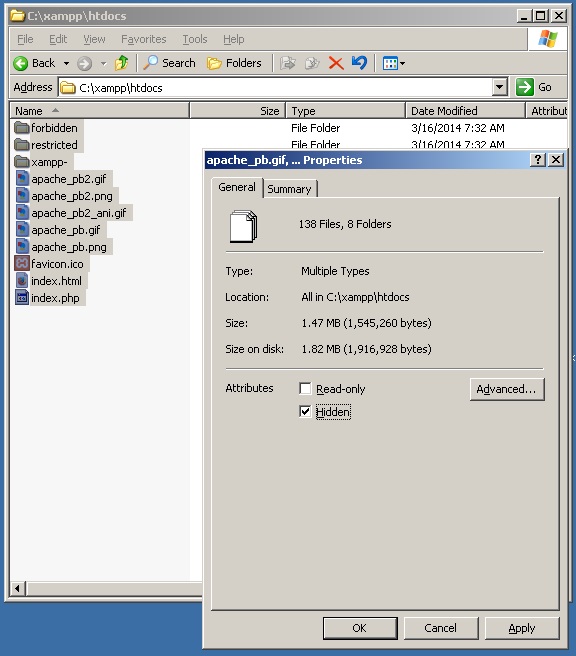Click the Cancel button
576x656 pixels.
440,628
